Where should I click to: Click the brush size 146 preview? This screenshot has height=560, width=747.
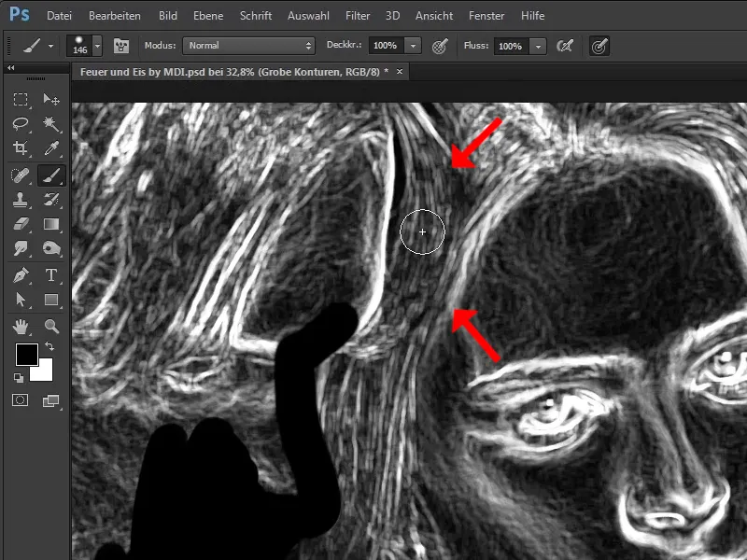(x=79, y=46)
